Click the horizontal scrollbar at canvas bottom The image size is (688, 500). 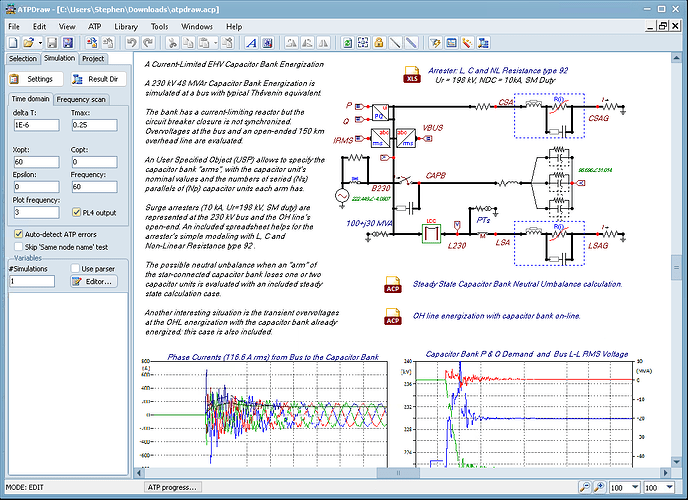[400, 472]
